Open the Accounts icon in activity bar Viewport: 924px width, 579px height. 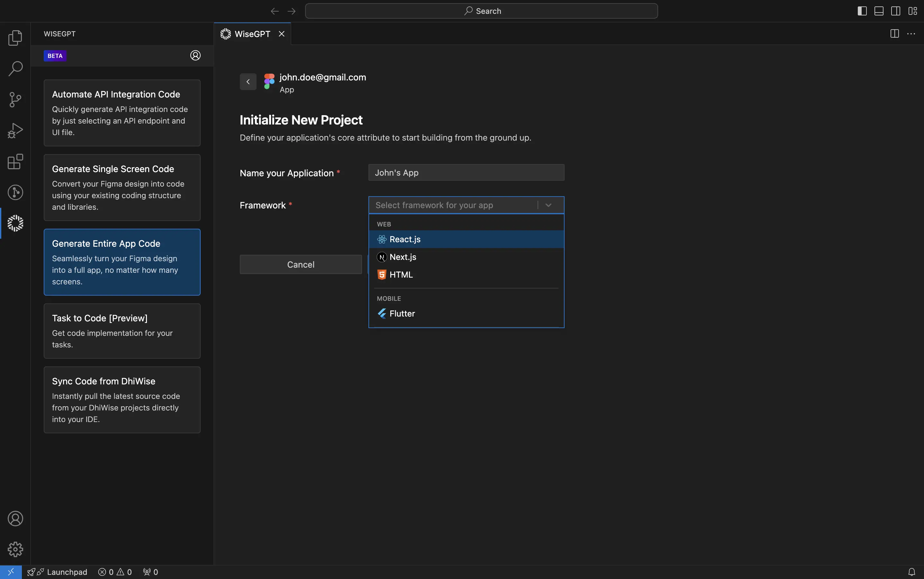pyautogui.click(x=15, y=519)
